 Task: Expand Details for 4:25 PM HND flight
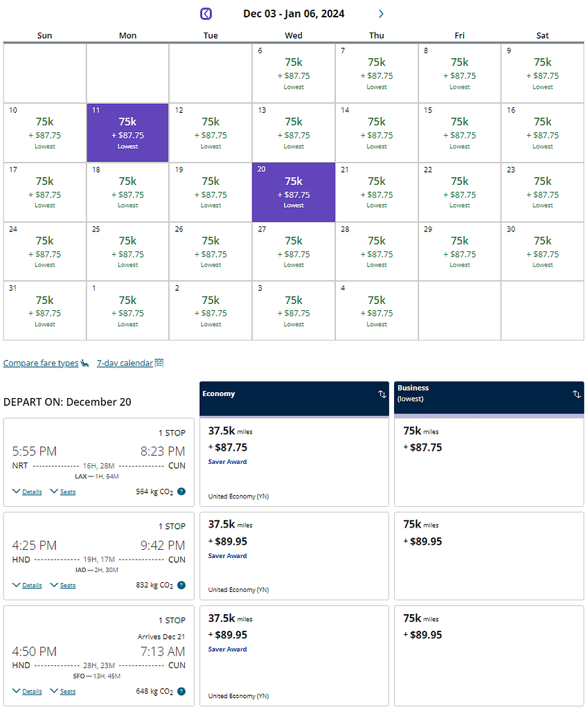point(27,585)
